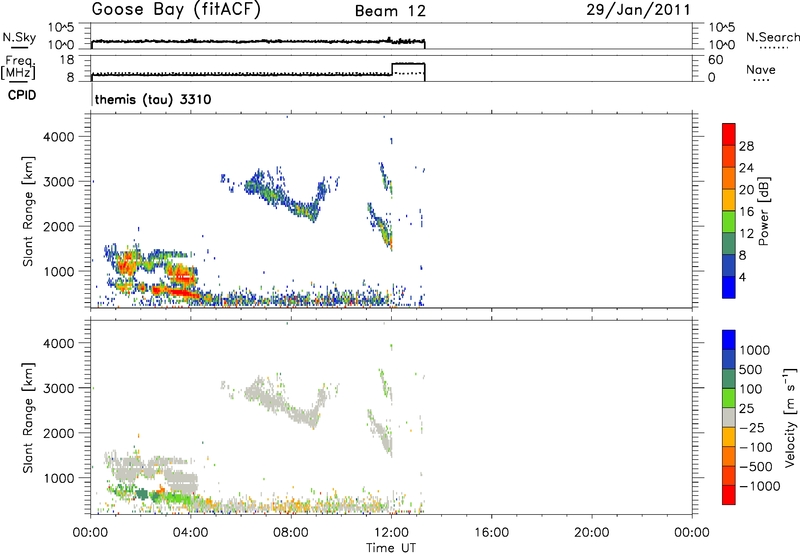
Task: Select the '04:00' time tick label
Action: (x=190, y=533)
